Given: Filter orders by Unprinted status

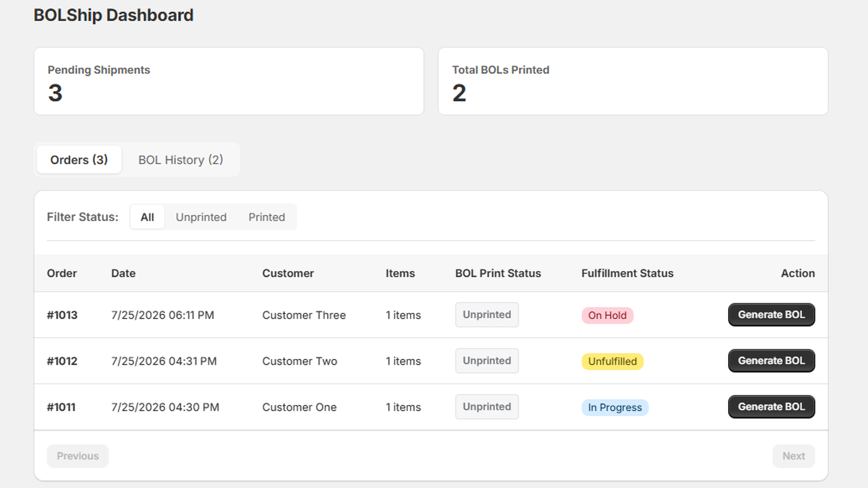Looking at the screenshot, I should click(201, 217).
